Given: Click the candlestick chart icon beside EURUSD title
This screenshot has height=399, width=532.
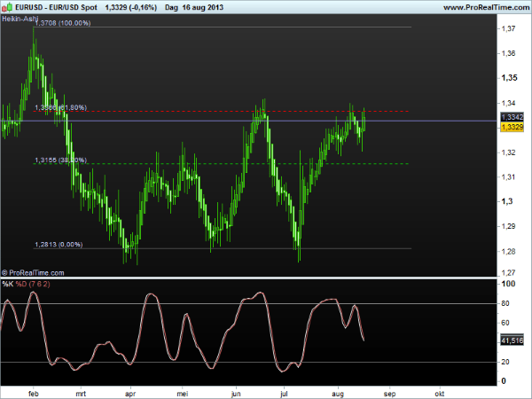Looking at the screenshot, I should [7, 7].
